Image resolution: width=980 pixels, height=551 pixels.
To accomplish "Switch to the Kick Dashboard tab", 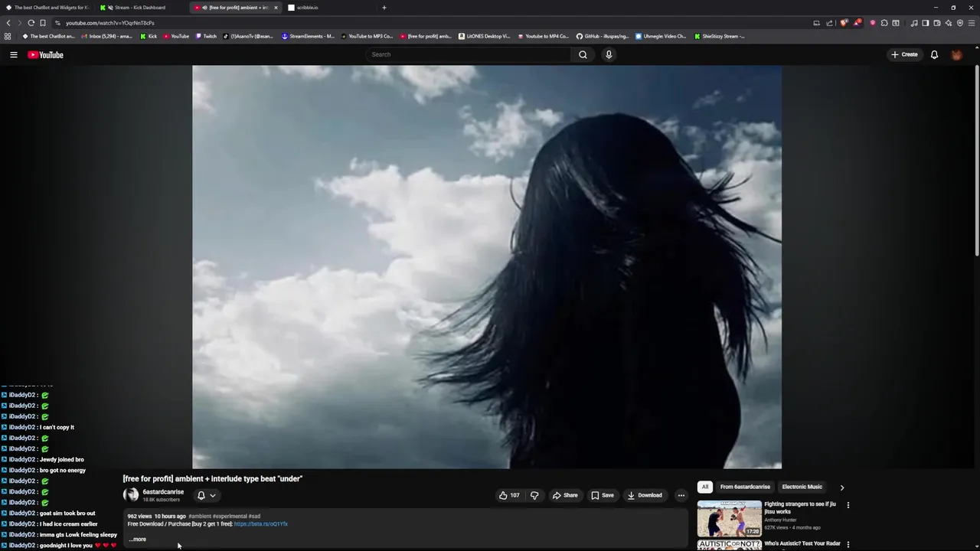I will pyautogui.click(x=140, y=8).
